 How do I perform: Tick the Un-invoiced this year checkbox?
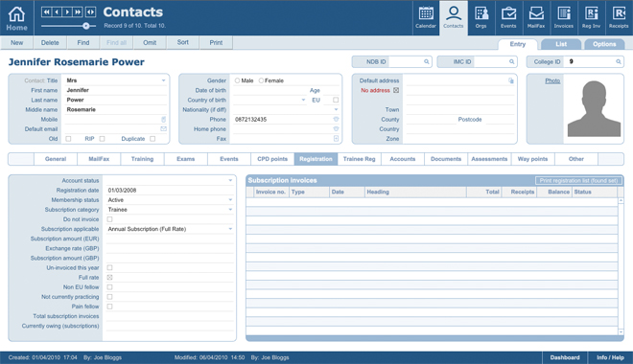(109, 267)
